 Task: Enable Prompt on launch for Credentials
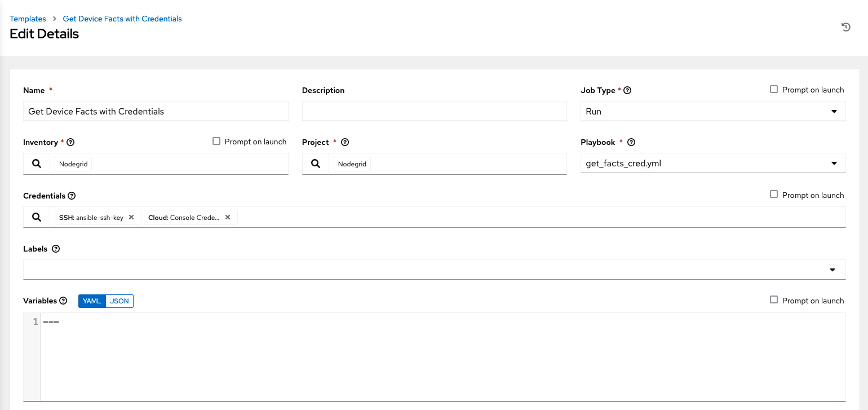774,194
